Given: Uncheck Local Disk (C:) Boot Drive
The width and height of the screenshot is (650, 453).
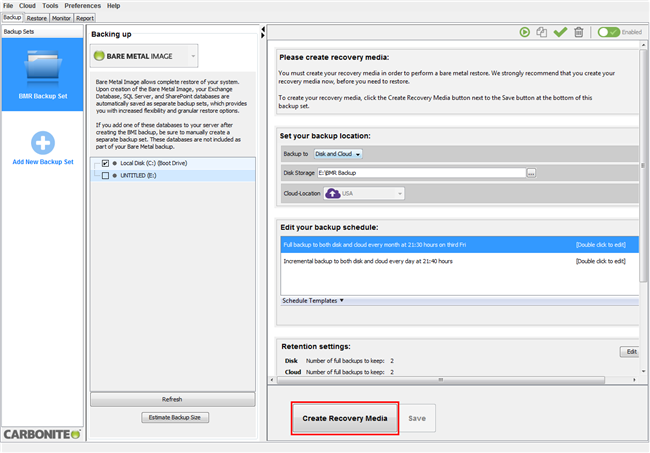Looking at the screenshot, I should [105, 163].
